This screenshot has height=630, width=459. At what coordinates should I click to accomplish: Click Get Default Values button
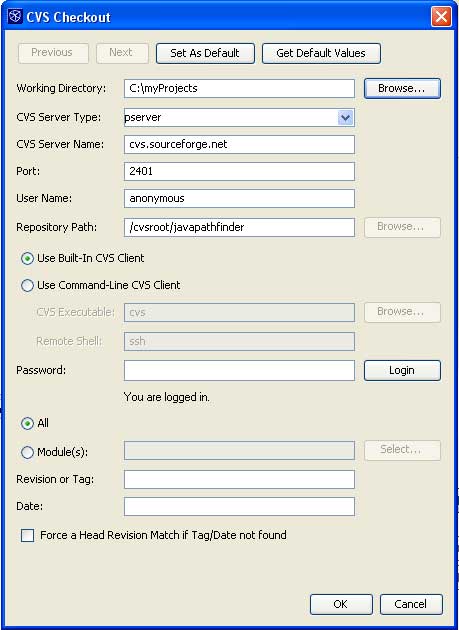click(321, 53)
